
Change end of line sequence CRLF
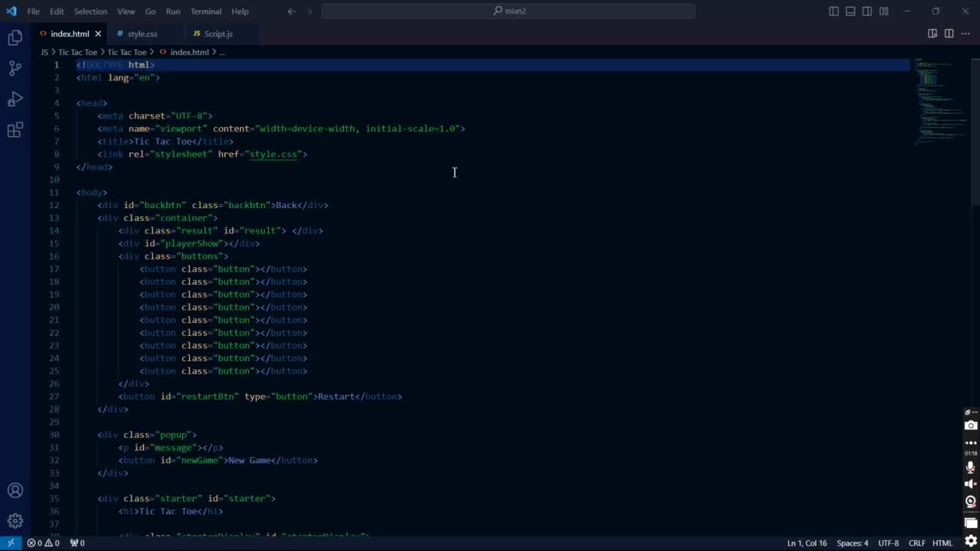pos(916,543)
